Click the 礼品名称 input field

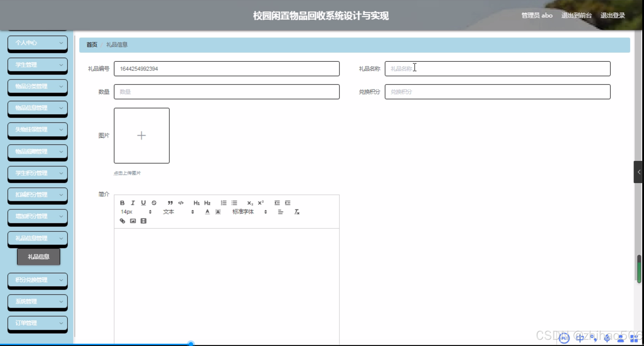click(497, 69)
